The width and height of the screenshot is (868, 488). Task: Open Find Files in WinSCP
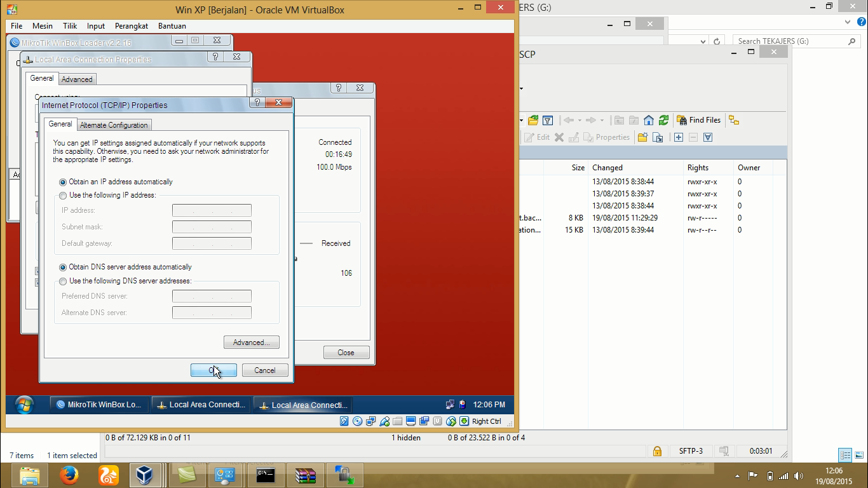pos(699,120)
